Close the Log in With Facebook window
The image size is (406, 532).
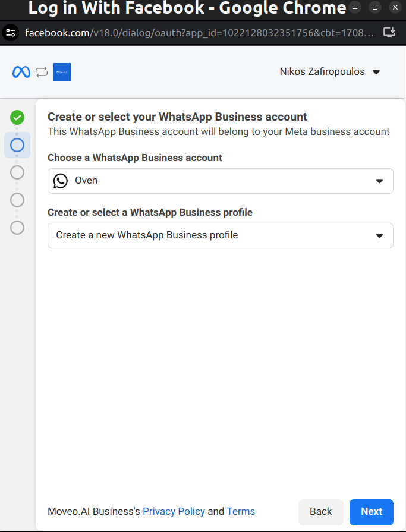[x=395, y=7]
